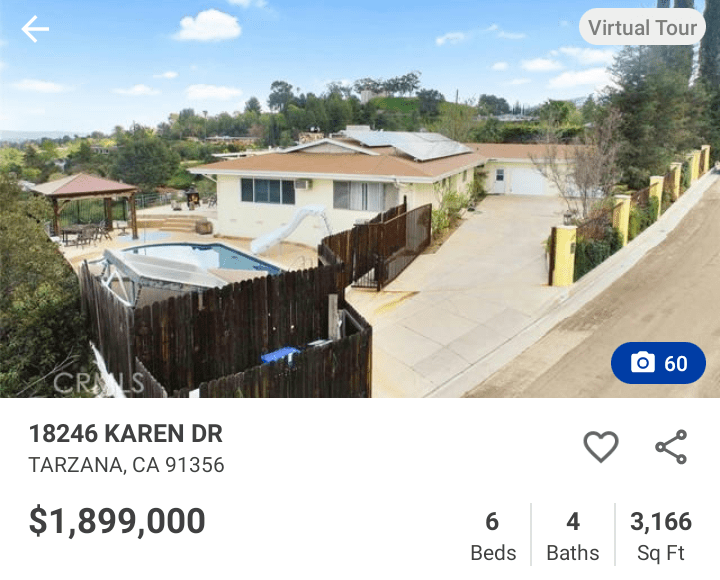This screenshot has width=720, height=580.
Task: Tap the white garage door in photo
Action: pos(528,181)
